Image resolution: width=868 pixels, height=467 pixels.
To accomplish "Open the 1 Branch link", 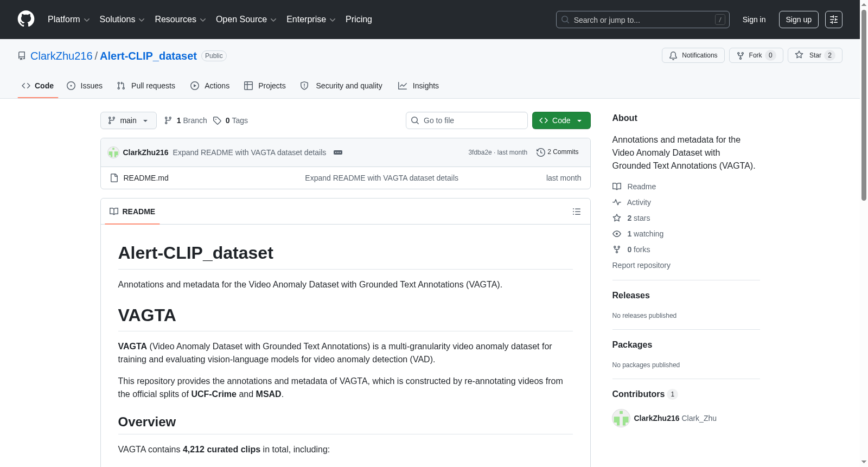I will click(186, 120).
